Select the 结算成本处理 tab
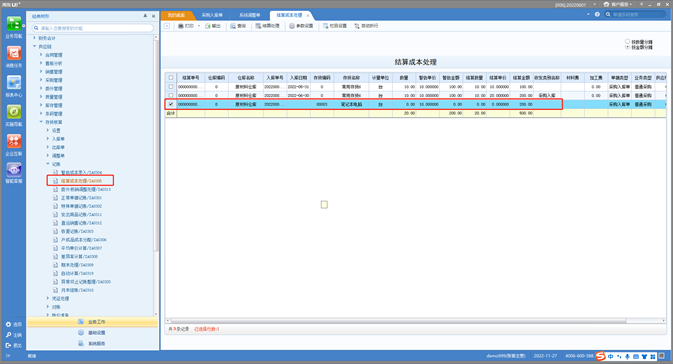The image size is (673, 364). coord(289,15)
